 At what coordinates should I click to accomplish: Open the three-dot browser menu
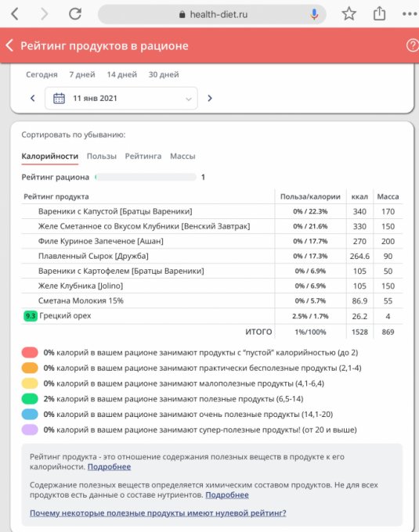click(x=410, y=14)
